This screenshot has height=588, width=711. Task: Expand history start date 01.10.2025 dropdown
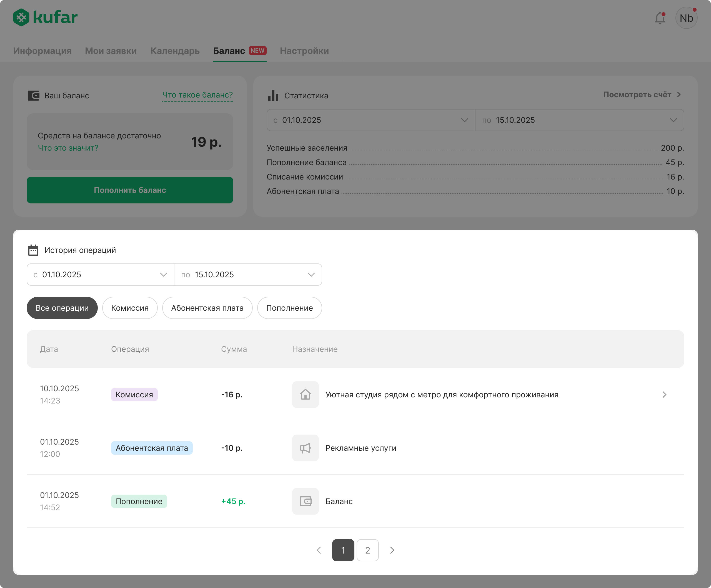(101, 274)
